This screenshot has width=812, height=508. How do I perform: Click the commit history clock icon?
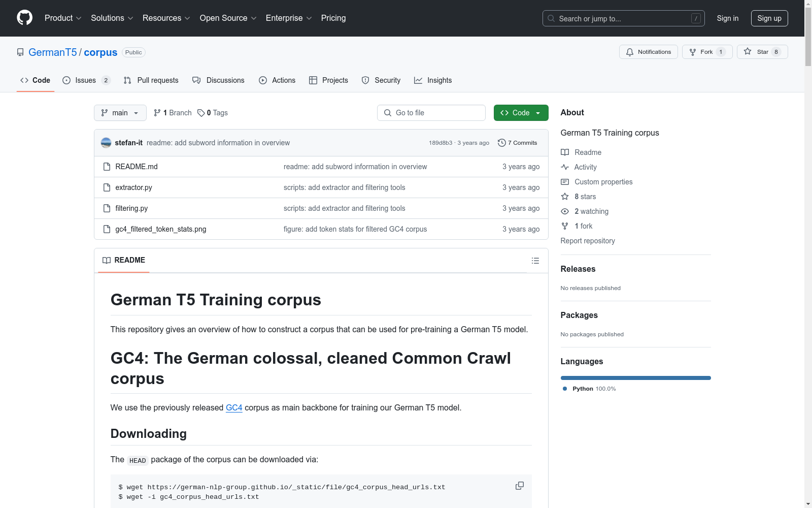tap(502, 143)
